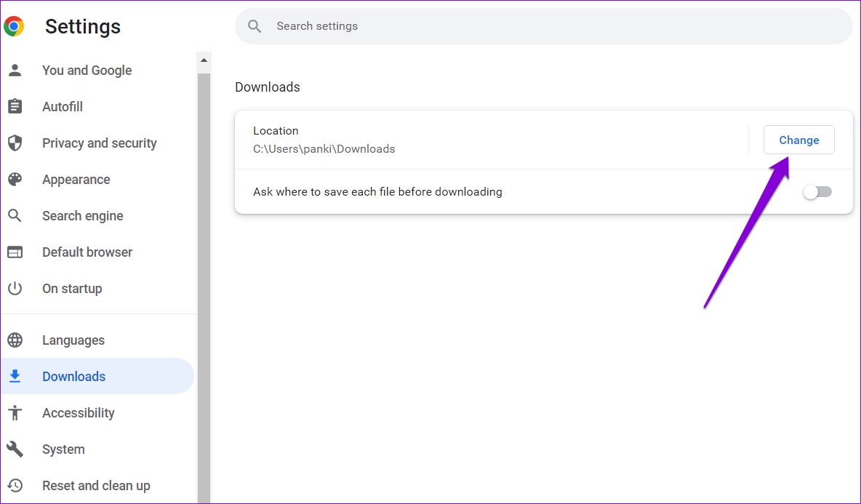
Task: Click the shield icon for Privacy and security
Action: [15, 143]
